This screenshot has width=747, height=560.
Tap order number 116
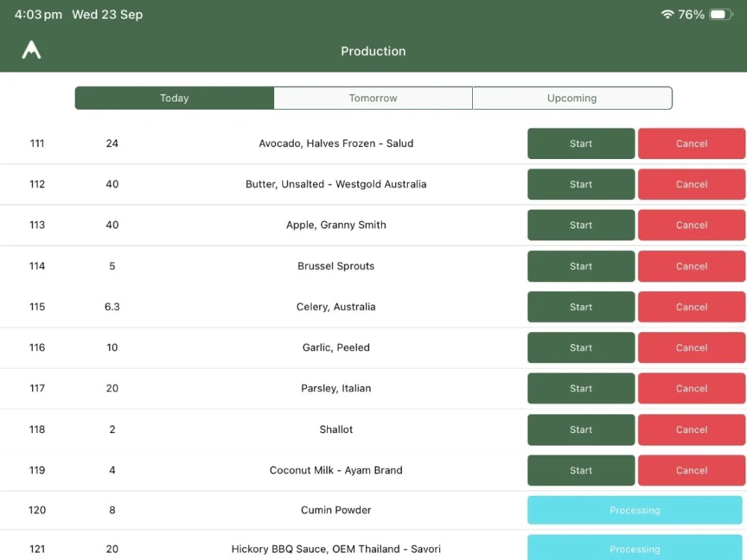[37, 348]
